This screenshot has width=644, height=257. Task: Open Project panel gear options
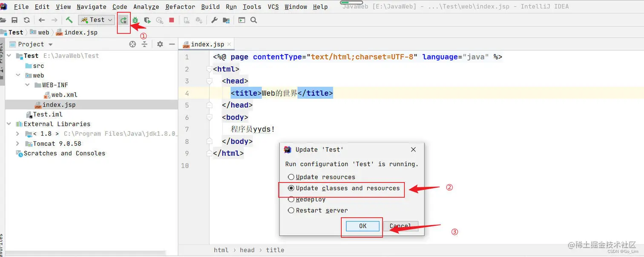click(x=160, y=44)
